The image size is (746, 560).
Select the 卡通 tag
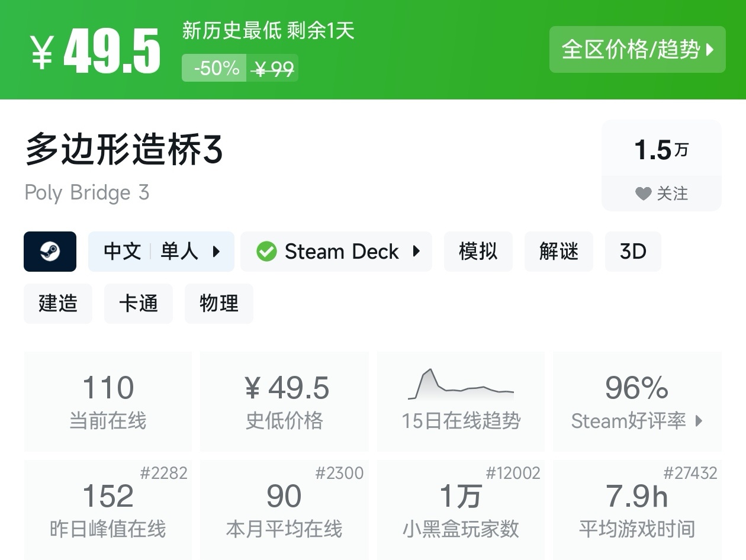(139, 304)
